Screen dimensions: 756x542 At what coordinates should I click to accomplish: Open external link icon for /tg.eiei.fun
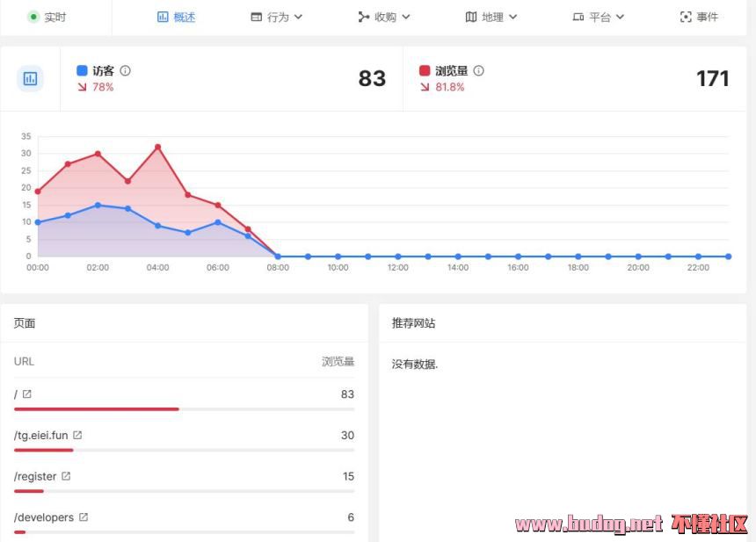pyautogui.click(x=77, y=435)
